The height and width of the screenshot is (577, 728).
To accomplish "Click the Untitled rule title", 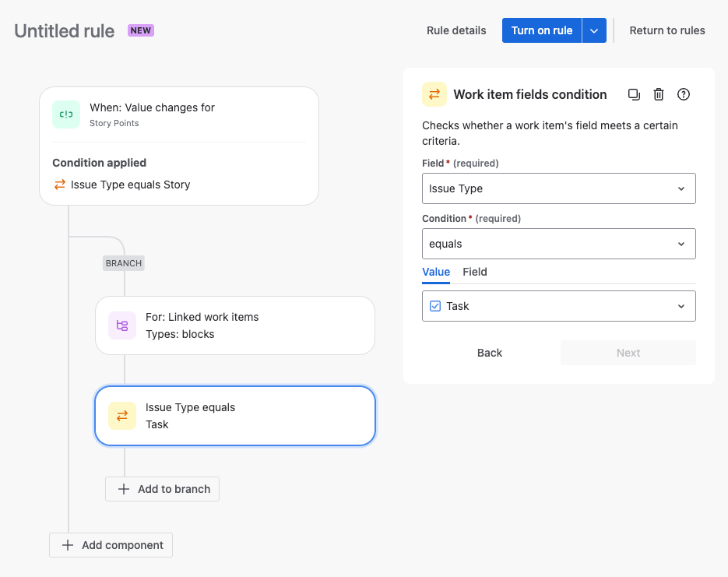I will [x=65, y=31].
